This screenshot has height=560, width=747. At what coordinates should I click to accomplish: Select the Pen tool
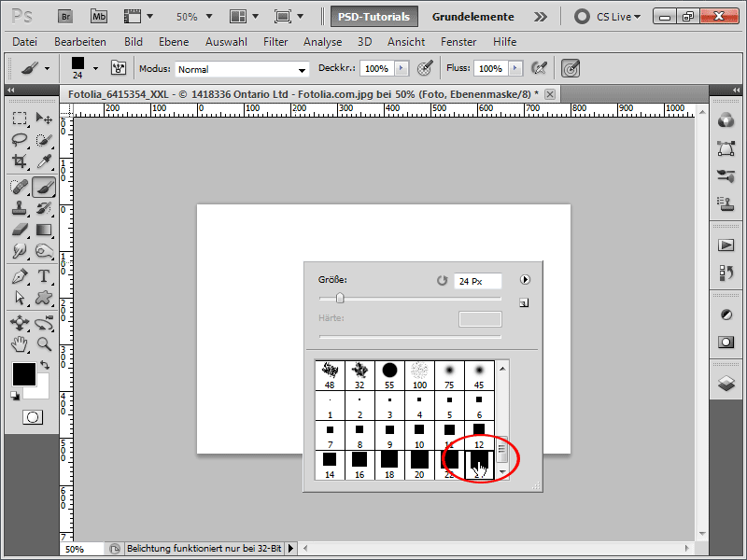click(x=20, y=276)
